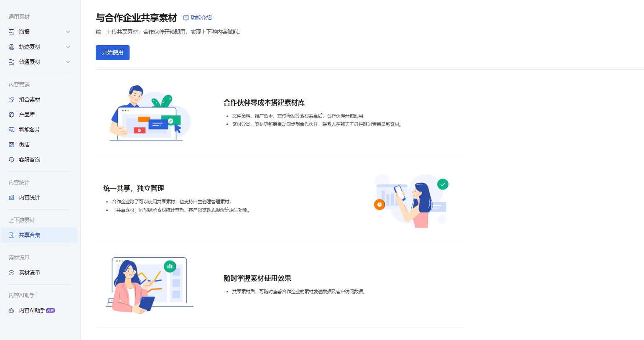Click the 随时掌握素材使用效果 illustration

150,285
